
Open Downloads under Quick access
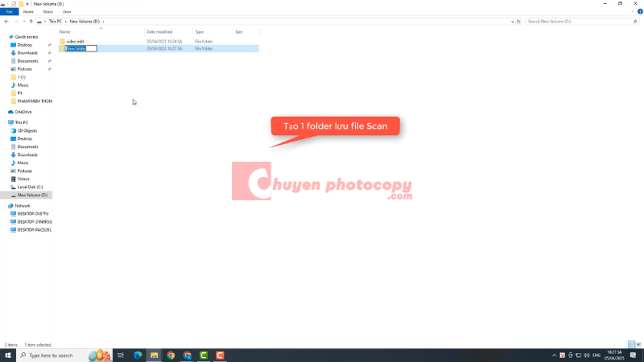27,53
